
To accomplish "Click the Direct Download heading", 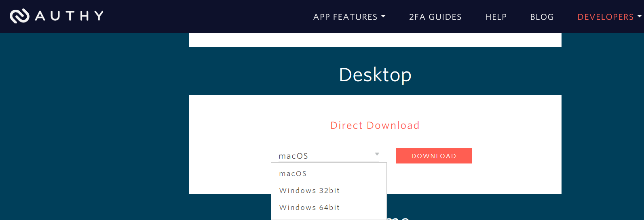I will [375, 125].
